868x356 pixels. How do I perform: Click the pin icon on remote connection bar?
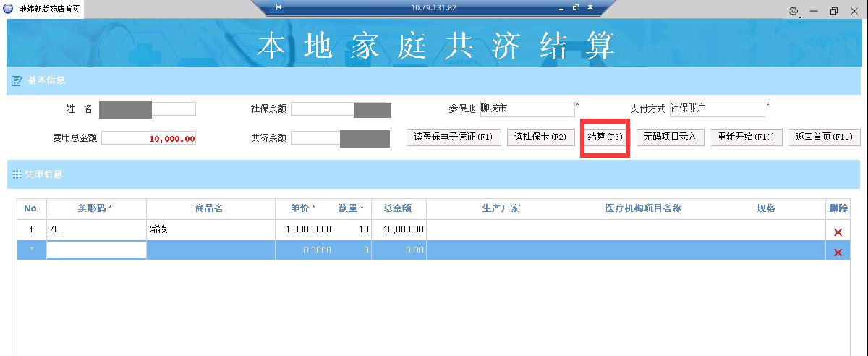(277, 7)
